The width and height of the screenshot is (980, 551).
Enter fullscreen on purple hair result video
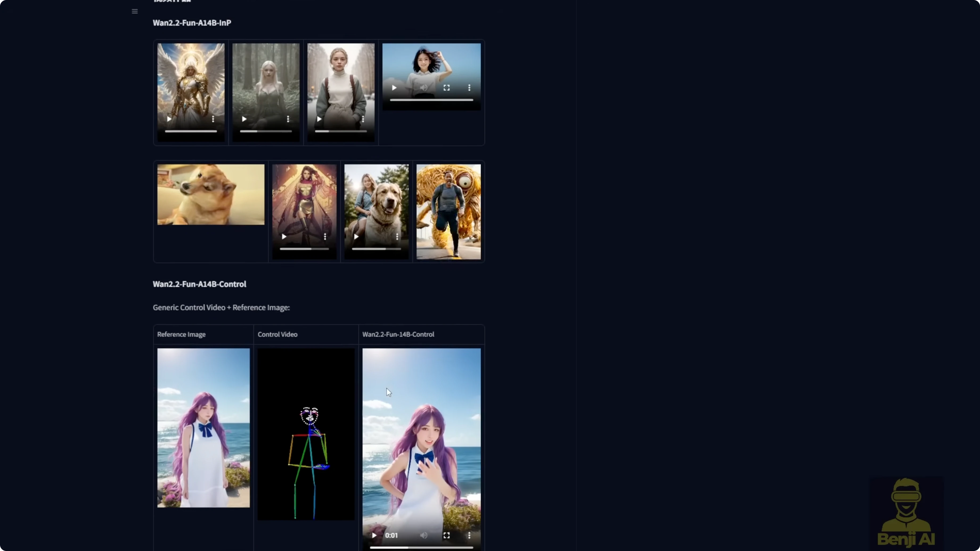pyautogui.click(x=446, y=535)
